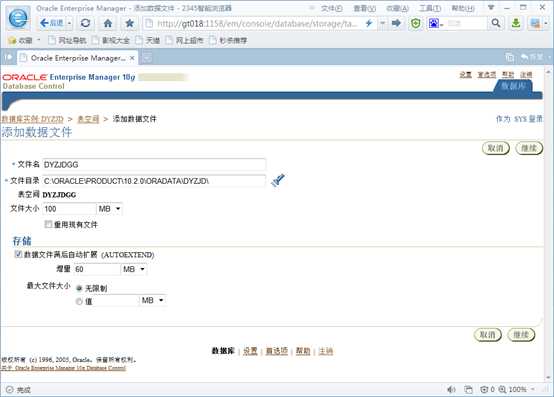Open the 网上超市 bookmark
554x397 pixels.
coord(185,41)
